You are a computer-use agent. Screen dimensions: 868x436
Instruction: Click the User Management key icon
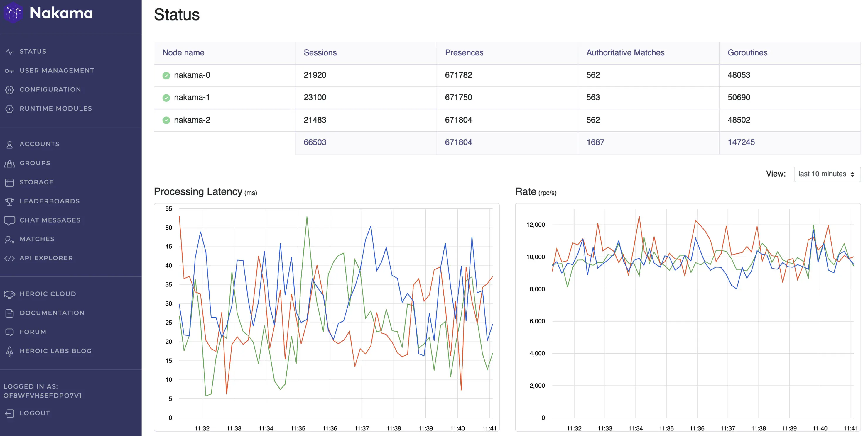9,71
